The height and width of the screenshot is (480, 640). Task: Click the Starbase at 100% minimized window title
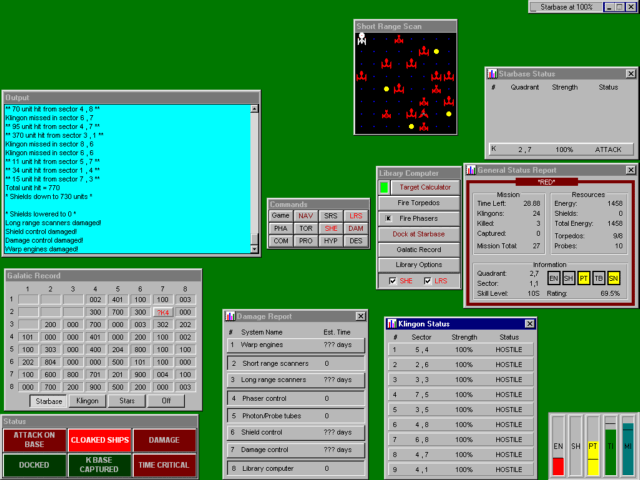(566, 7)
